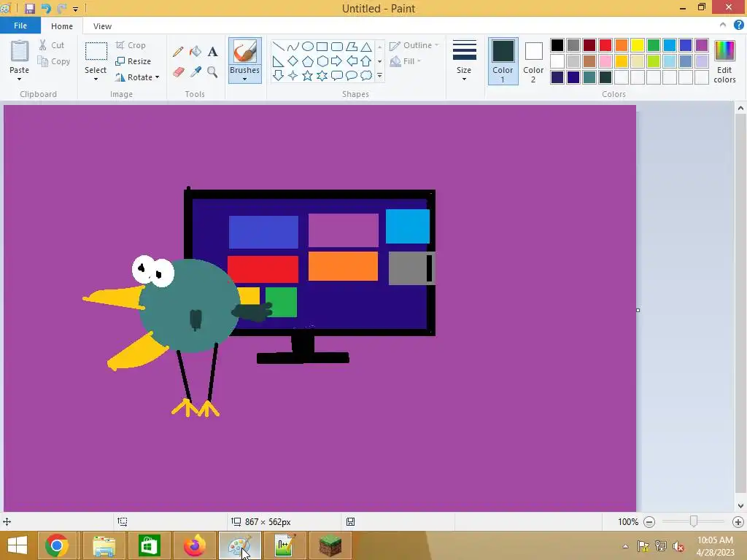
Task: Select the Color picker eyedropper tool
Action: pyautogui.click(x=196, y=72)
